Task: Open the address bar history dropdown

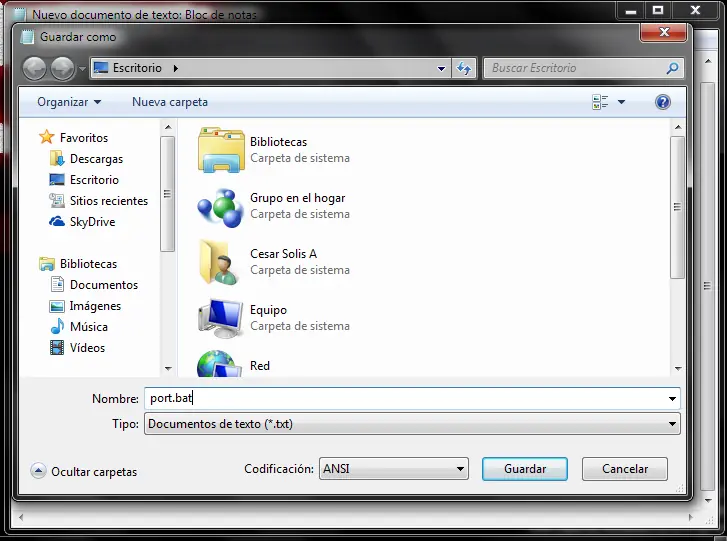Action: (441, 69)
